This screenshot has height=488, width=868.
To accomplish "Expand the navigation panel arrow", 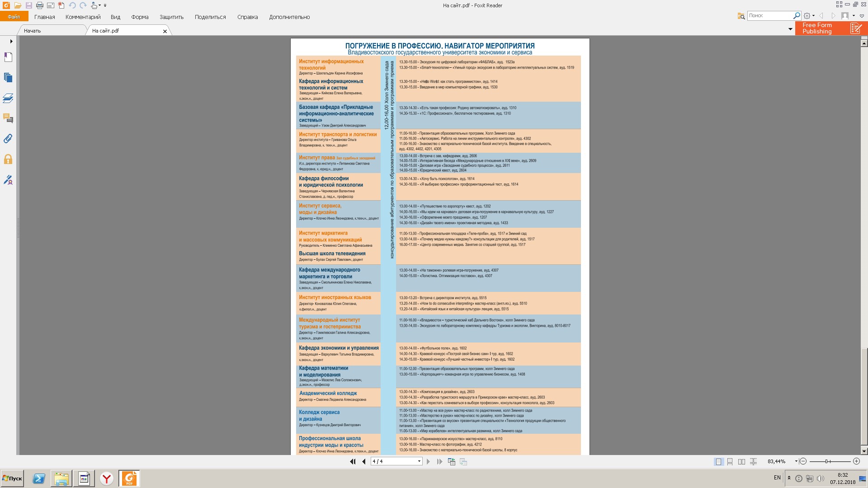I will tap(11, 41).
